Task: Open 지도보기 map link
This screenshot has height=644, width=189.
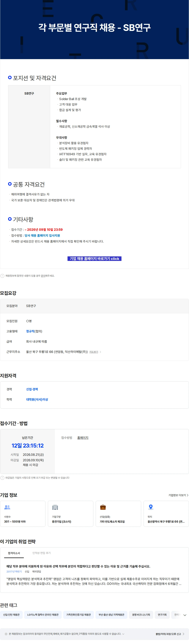Action: 94,352
